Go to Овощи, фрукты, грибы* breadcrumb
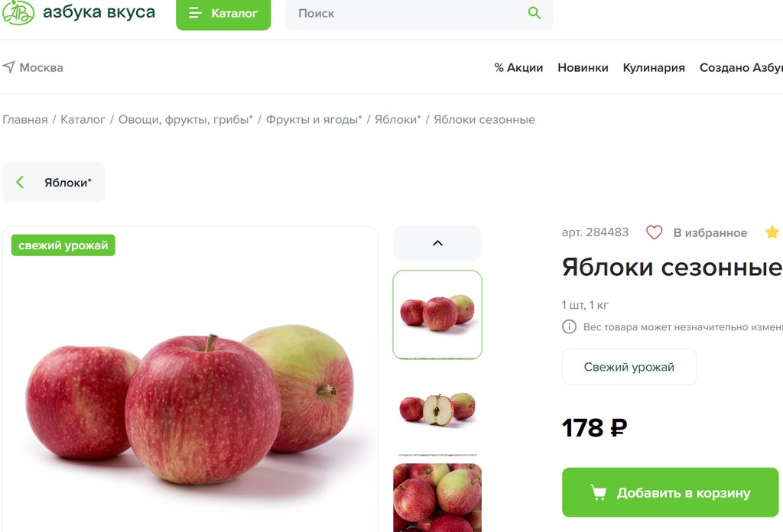Viewport: 783px width, 532px height. coord(185,120)
